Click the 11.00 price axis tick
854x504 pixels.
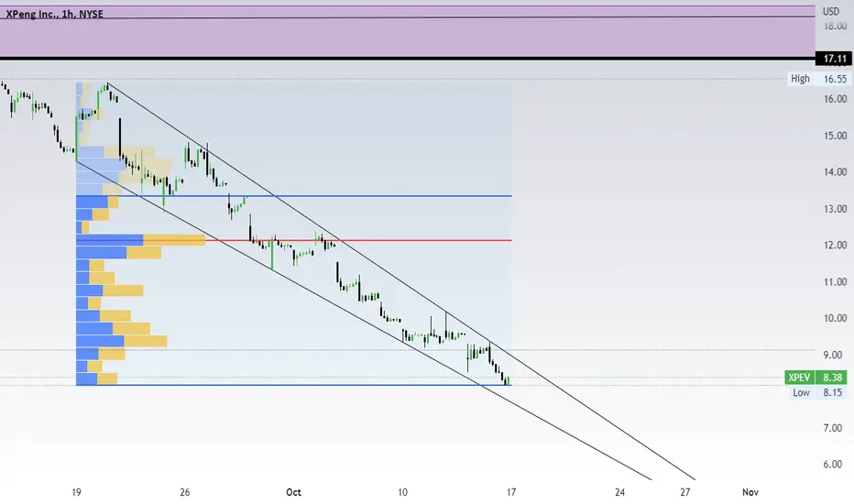[x=835, y=281]
